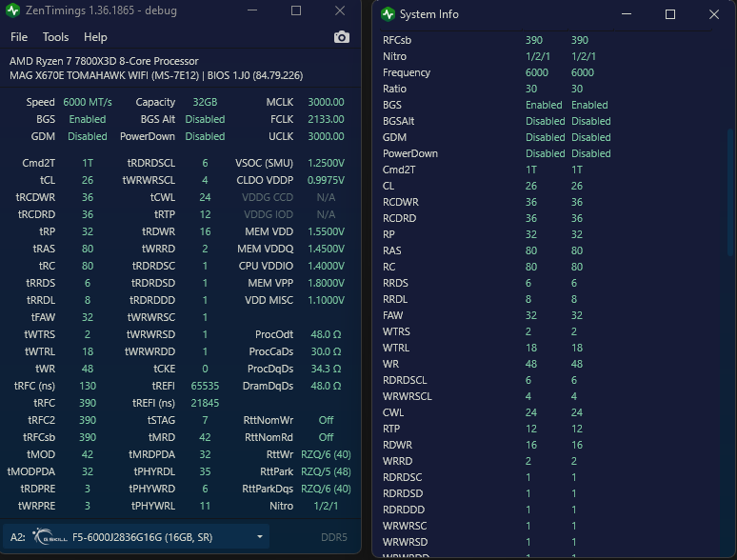The height and width of the screenshot is (560, 737).
Task: Click the camera screenshot icon
Action: click(x=342, y=37)
